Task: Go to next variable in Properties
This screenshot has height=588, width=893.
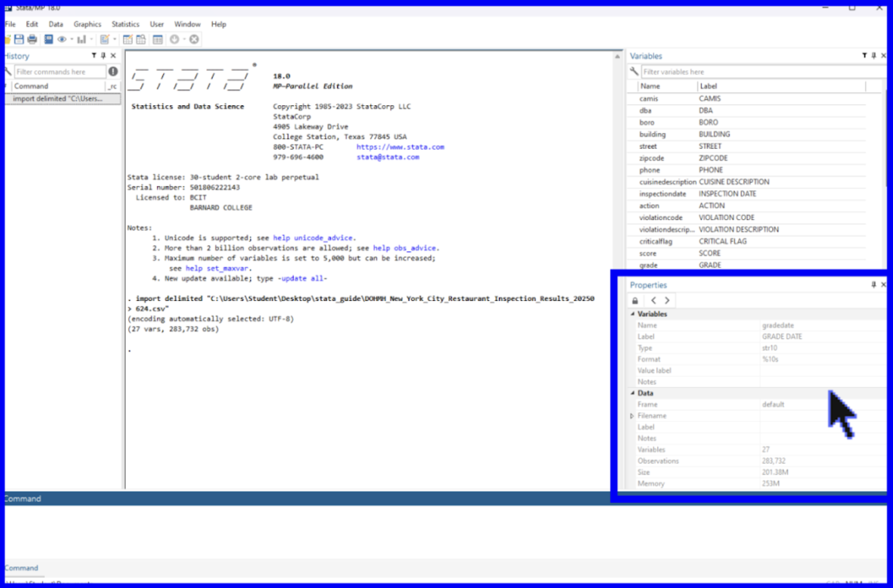Action: click(667, 300)
